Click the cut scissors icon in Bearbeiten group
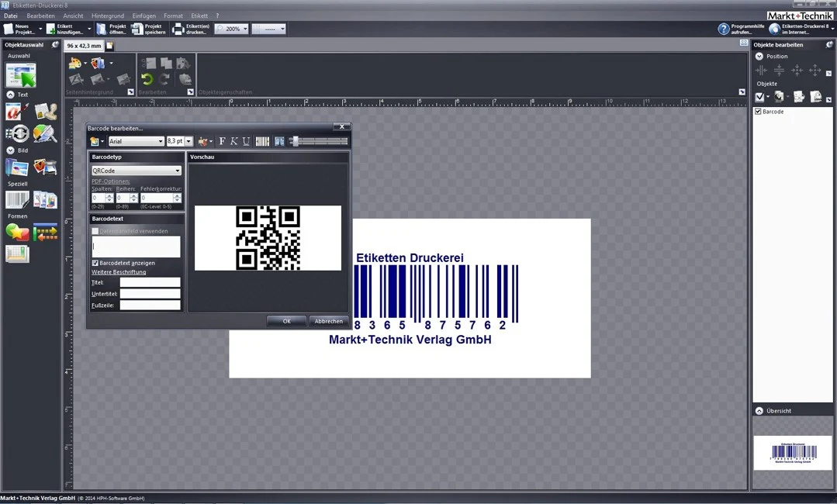Viewport: 837px width, 504px height. pos(148,63)
